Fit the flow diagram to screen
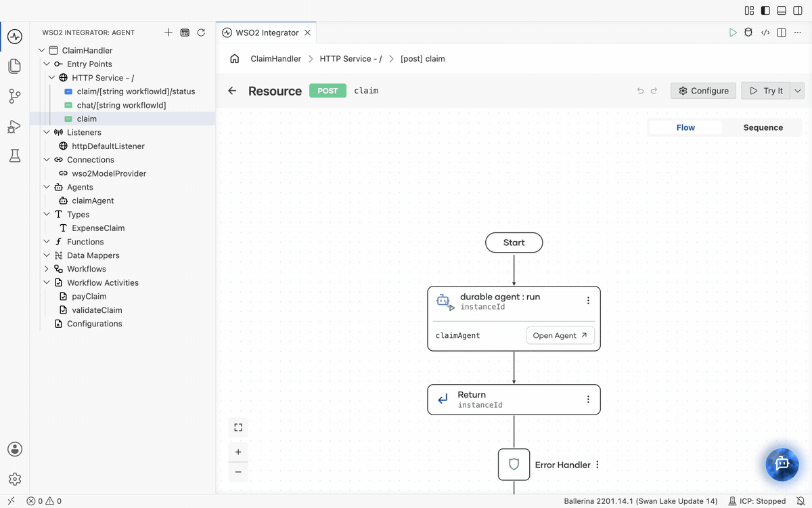The width and height of the screenshot is (812, 508). 238,427
